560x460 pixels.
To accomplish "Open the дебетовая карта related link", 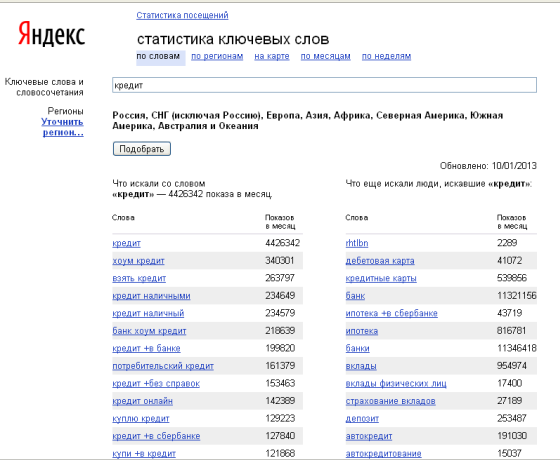I will 380,261.
